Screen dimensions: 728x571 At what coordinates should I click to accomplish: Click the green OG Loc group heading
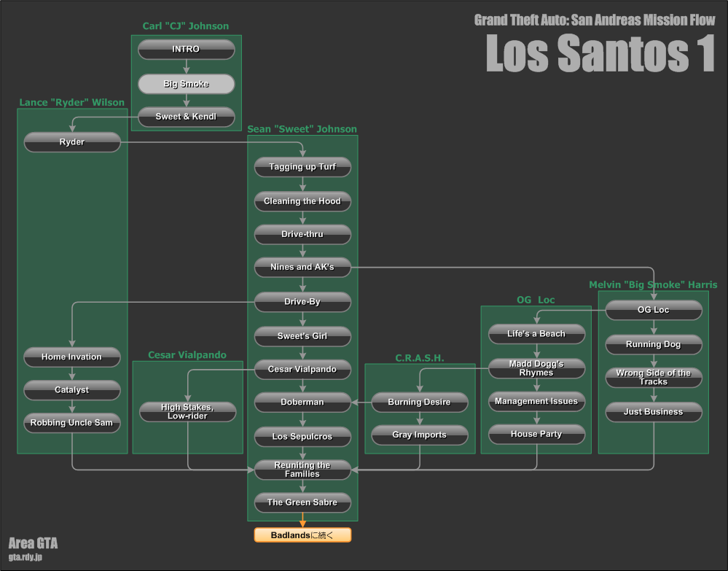tap(536, 300)
